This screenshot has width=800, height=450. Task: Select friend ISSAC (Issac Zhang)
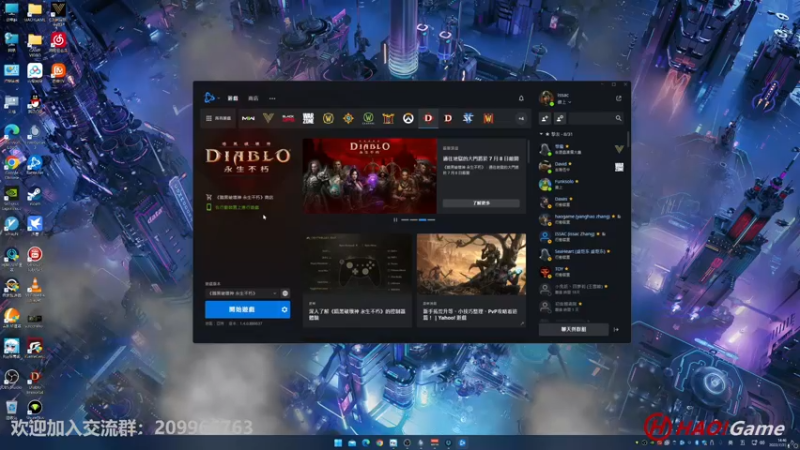point(581,236)
